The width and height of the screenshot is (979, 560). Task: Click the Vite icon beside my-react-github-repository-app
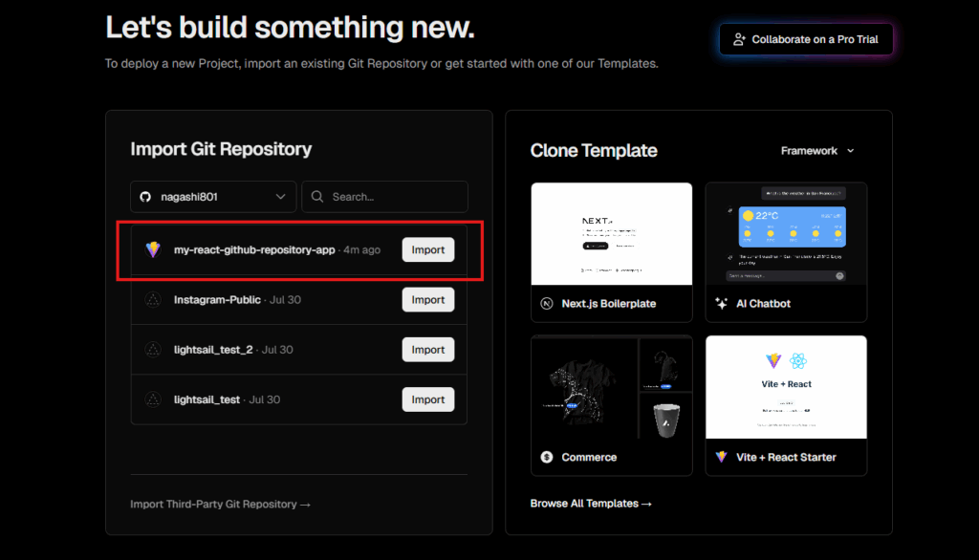(x=153, y=249)
